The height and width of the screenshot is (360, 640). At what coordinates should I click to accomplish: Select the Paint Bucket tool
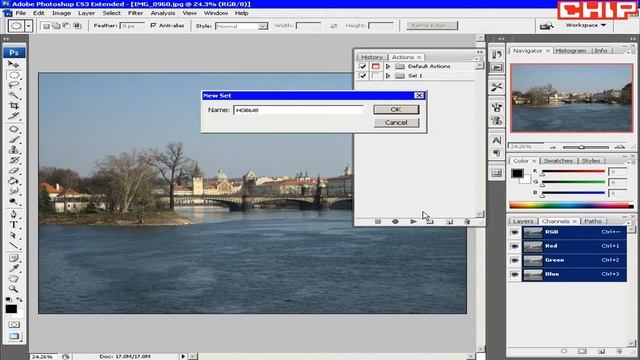click(x=14, y=181)
